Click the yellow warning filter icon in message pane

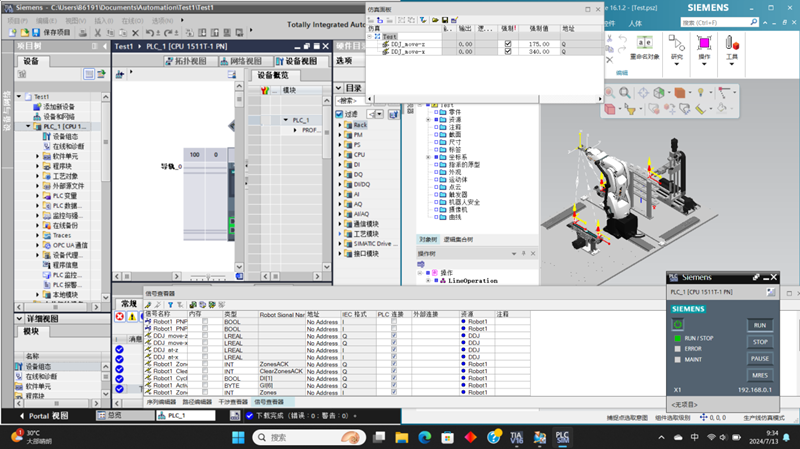point(132,317)
